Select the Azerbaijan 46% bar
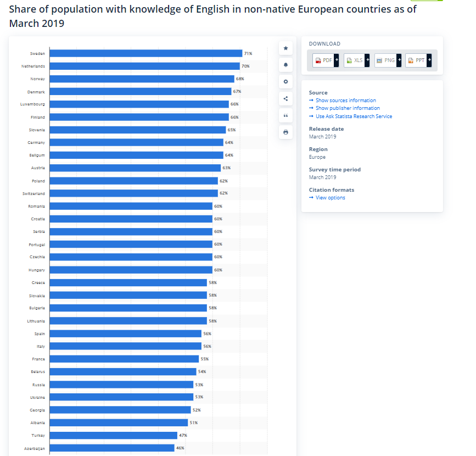 tap(112, 448)
